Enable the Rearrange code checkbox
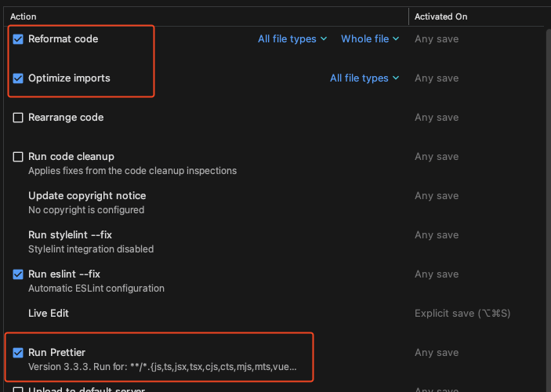Image resolution: width=551 pixels, height=392 pixels. pyautogui.click(x=18, y=118)
